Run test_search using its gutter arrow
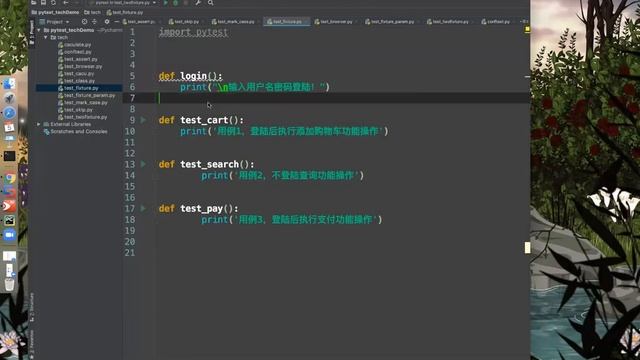 point(143,164)
